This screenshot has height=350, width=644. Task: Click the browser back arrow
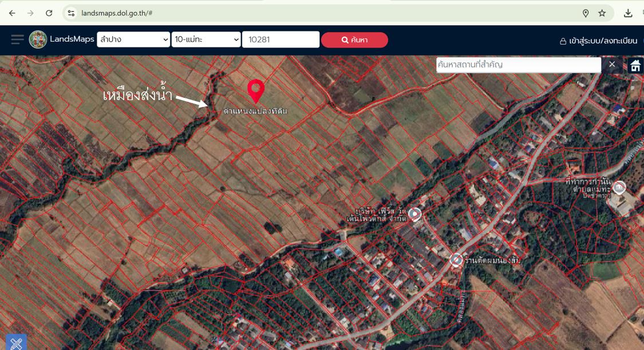click(12, 13)
